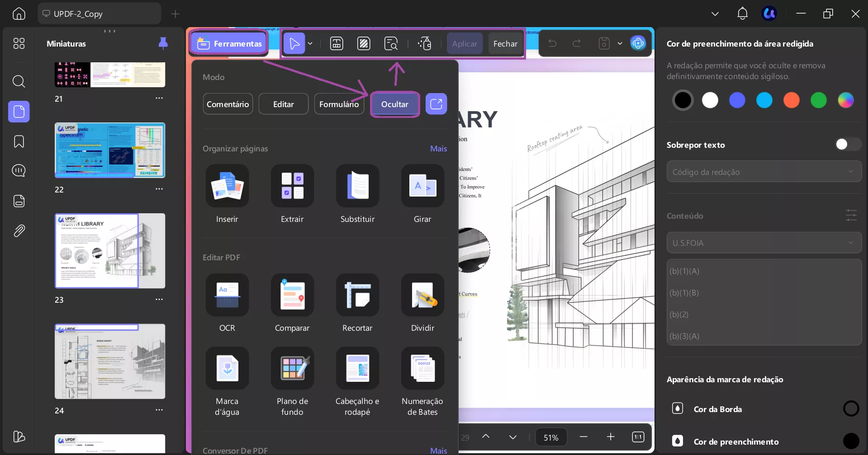Click the redo arrow

coord(577,43)
